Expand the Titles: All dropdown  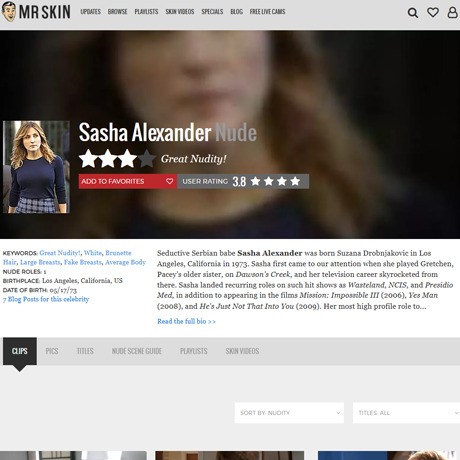click(406, 413)
